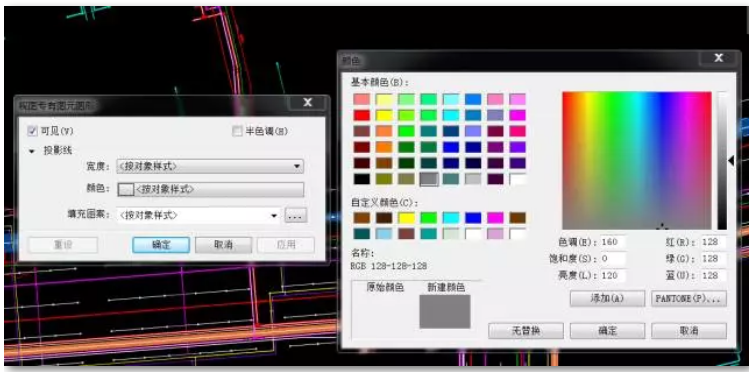Pick the pure red basic color swatch
The height and width of the screenshot is (372, 754).
(x=361, y=115)
